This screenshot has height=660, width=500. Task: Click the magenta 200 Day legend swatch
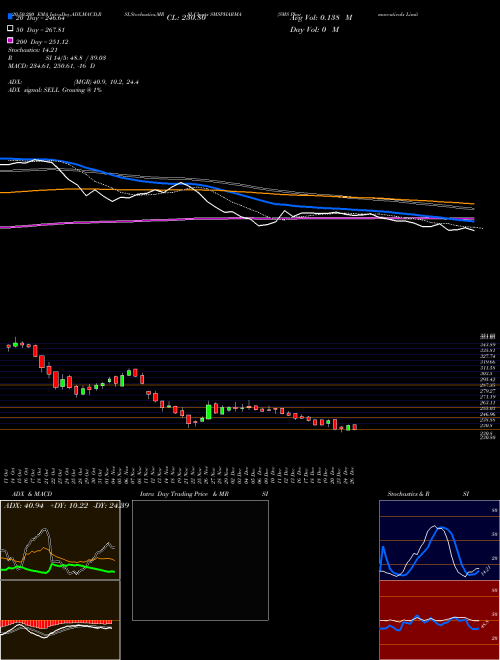(x=11, y=41)
